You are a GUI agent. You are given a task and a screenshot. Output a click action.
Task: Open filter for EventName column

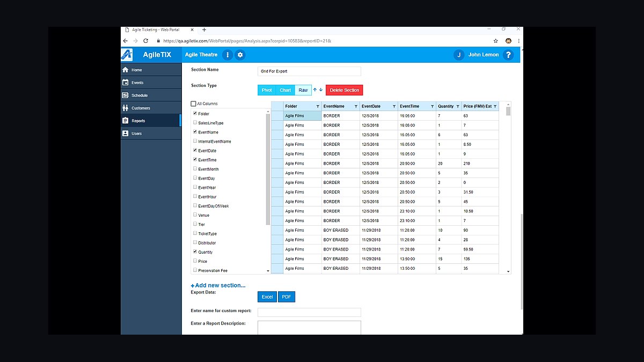coord(356,106)
